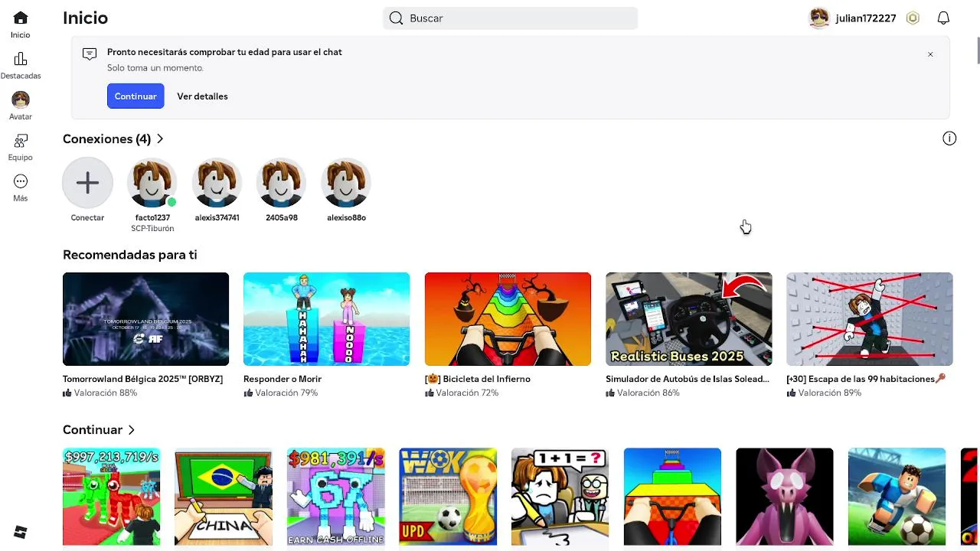Click the julian172227 profile avatar
Image resolution: width=980 pixels, height=551 pixels.
[x=819, y=18]
